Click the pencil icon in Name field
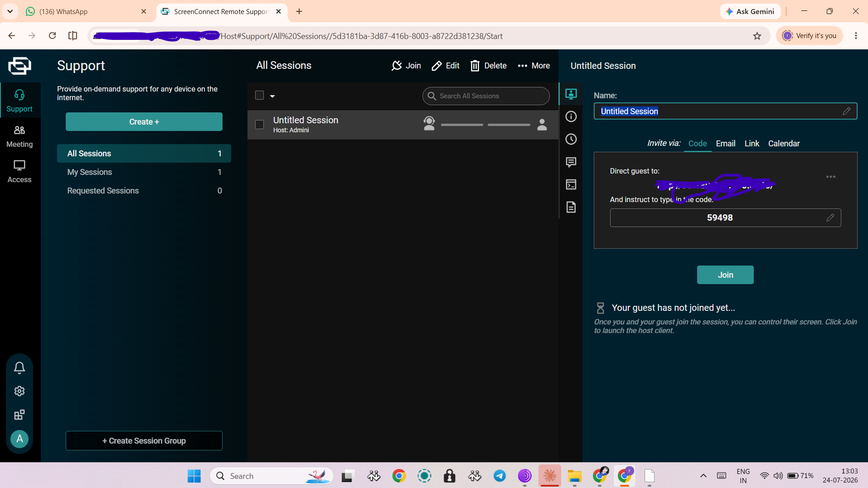The width and height of the screenshot is (868, 488). [847, 111]
